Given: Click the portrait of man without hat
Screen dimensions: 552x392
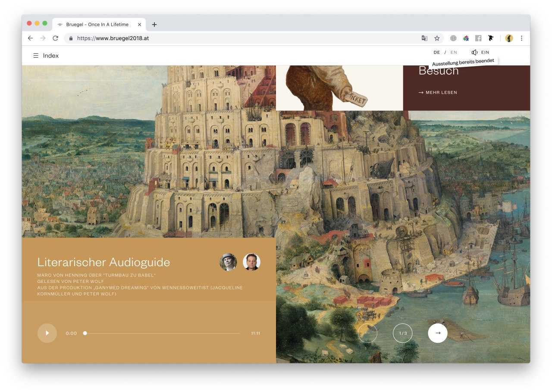Looking at the screenshot, I should coord(251,262).
